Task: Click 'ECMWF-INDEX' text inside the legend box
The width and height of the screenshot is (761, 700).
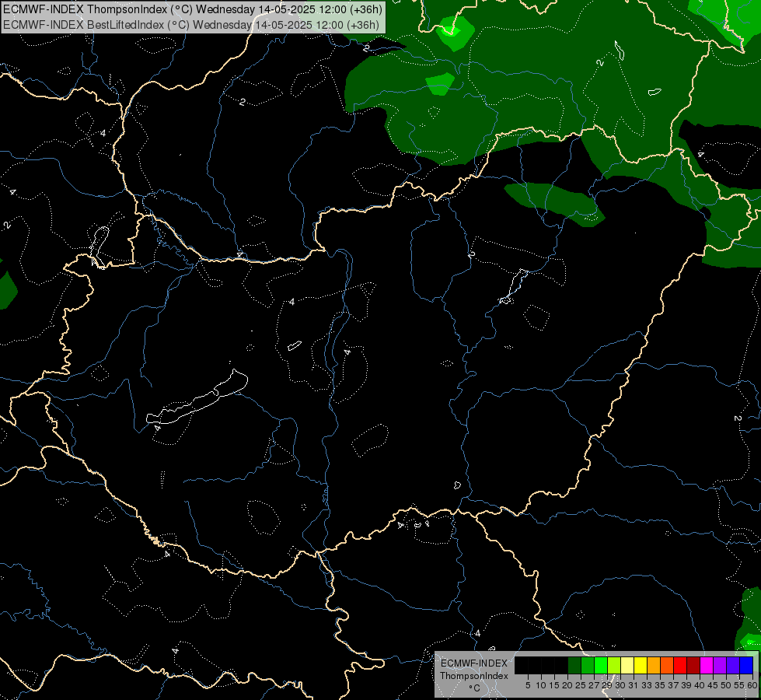Action: [474, 663]
